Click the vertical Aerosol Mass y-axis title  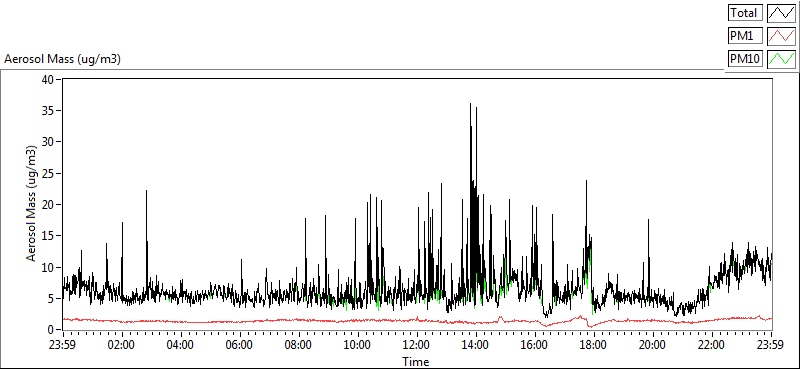(32, 204)
